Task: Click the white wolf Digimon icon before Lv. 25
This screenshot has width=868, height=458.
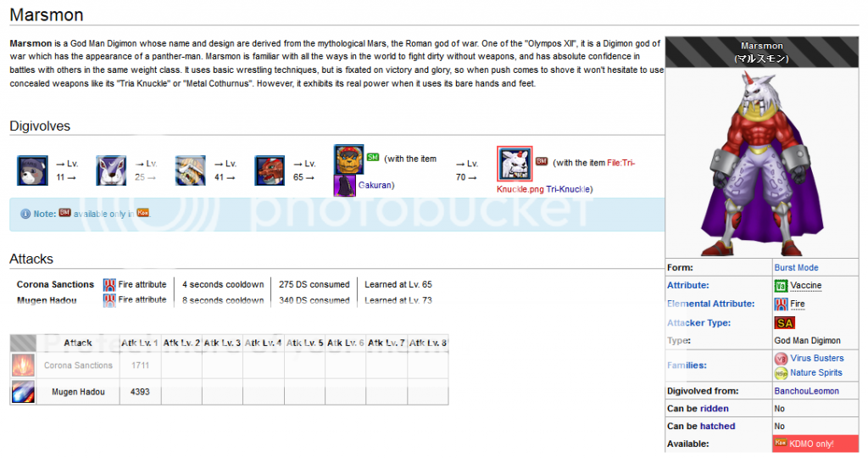Action: [x=111, y=170]
